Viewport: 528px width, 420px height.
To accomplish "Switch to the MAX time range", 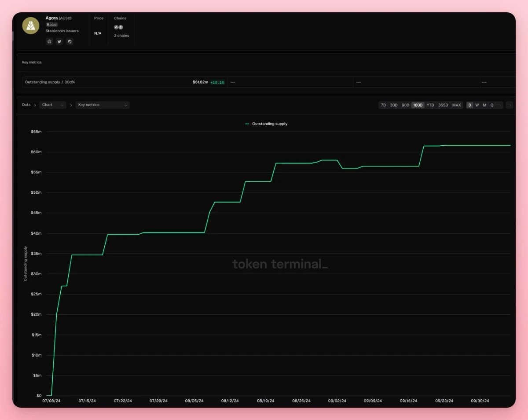I will [457, 105].
